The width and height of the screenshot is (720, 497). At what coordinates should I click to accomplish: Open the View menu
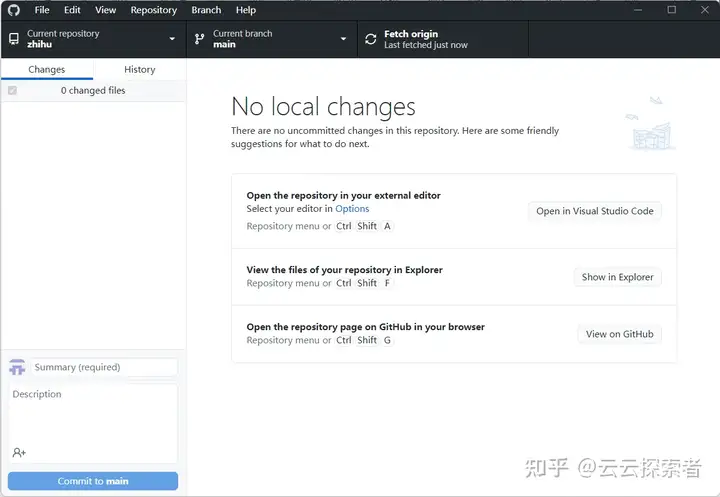coord(106,10)
